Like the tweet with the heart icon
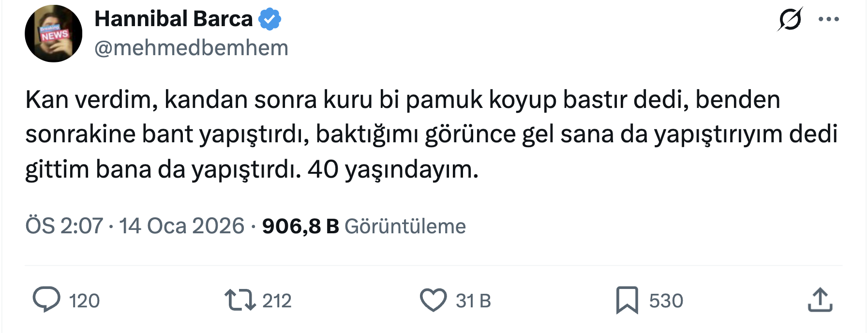This screenshot has width=868, height=333. pos(433,300)
